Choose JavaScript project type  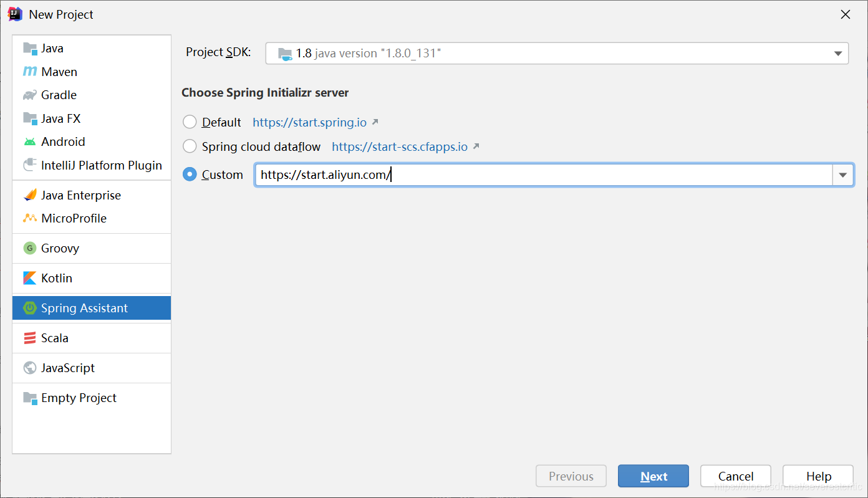[92, 368]
